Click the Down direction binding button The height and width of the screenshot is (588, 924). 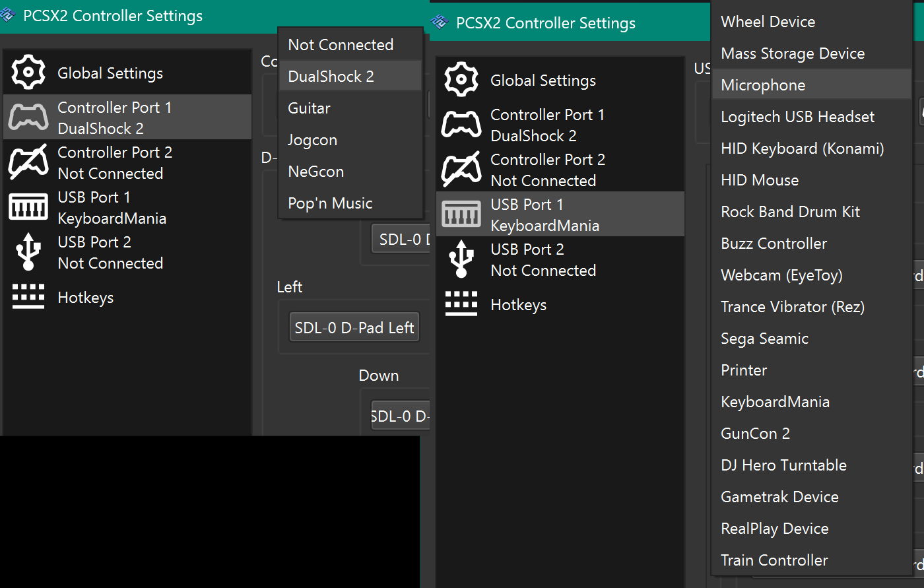point(401,416)
